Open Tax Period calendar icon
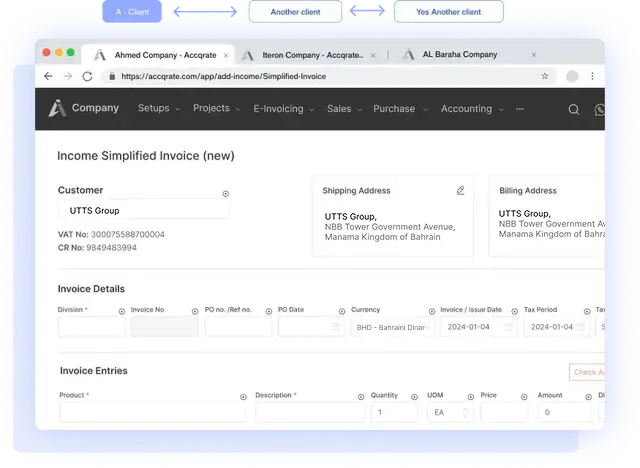640x468 pixels. [x=581, y=327]
